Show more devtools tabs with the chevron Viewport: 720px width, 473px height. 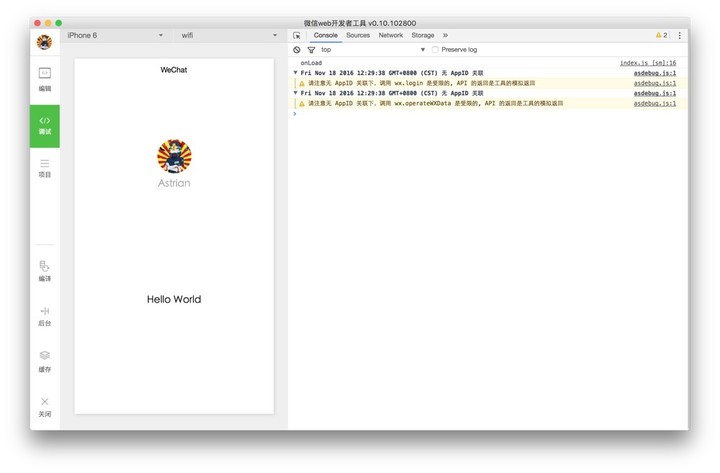445,35
